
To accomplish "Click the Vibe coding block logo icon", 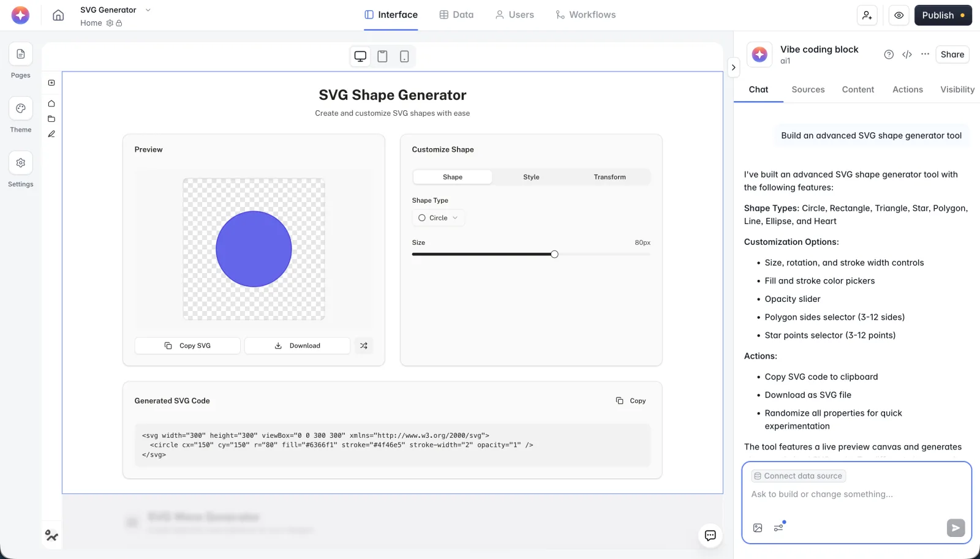I will pos(759,54).
